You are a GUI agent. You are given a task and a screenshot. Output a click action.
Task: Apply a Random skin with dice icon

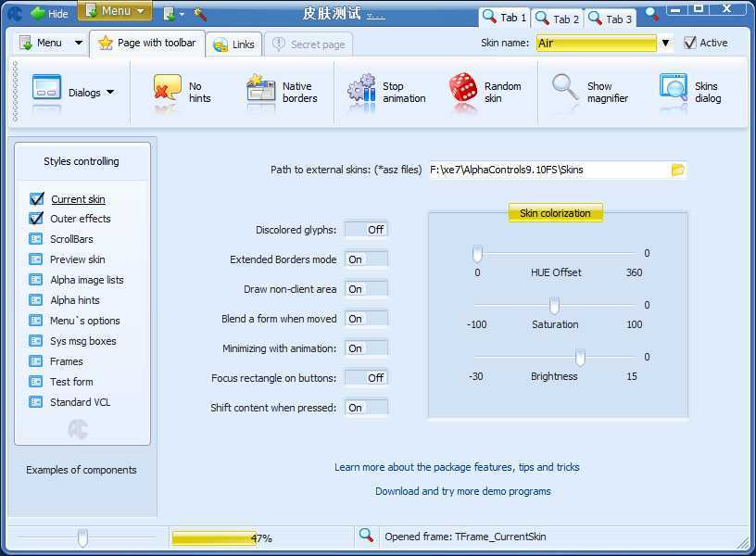pyautogui.click(x=463, y=90)
